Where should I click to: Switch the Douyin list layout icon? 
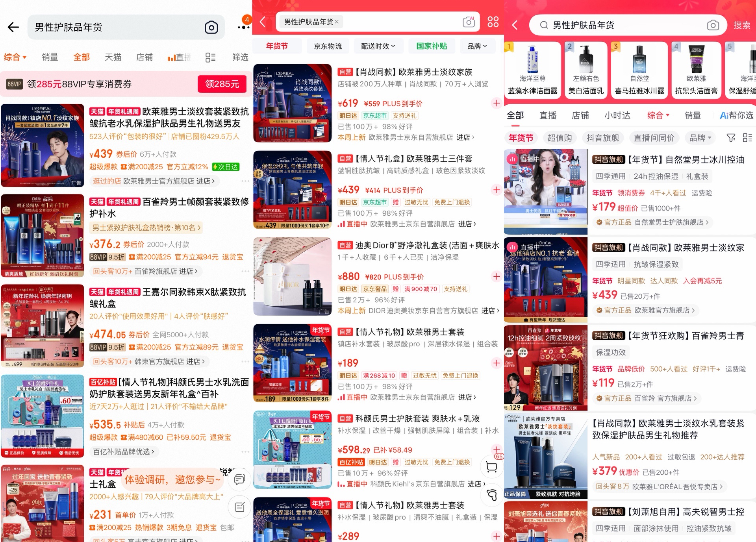coord(747,138)
